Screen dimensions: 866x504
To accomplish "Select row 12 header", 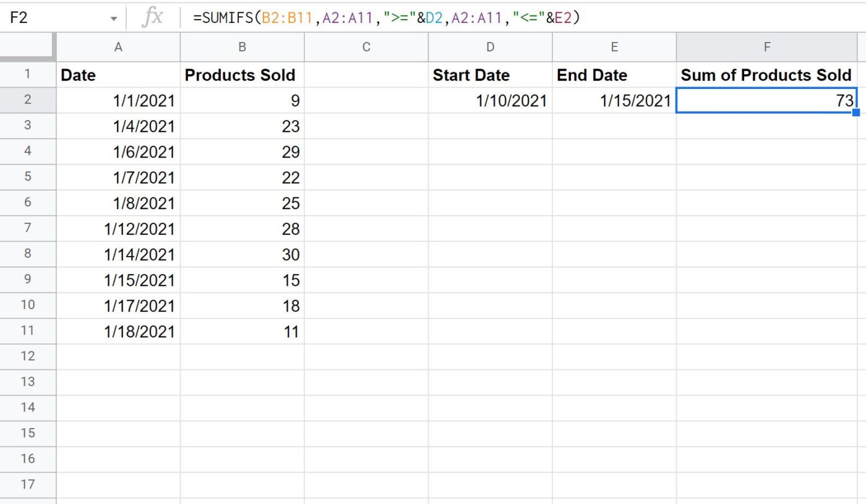I will click(28, 356).
